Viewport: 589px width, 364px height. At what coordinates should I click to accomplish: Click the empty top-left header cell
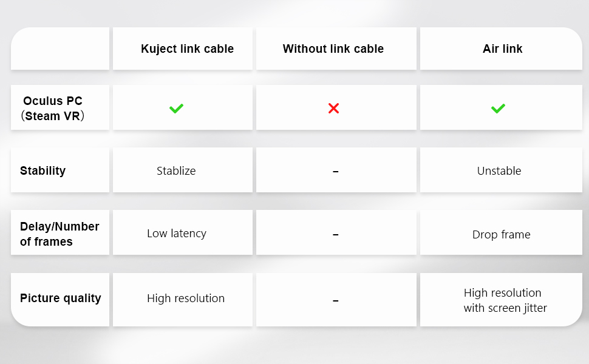(x=60, y=49)
